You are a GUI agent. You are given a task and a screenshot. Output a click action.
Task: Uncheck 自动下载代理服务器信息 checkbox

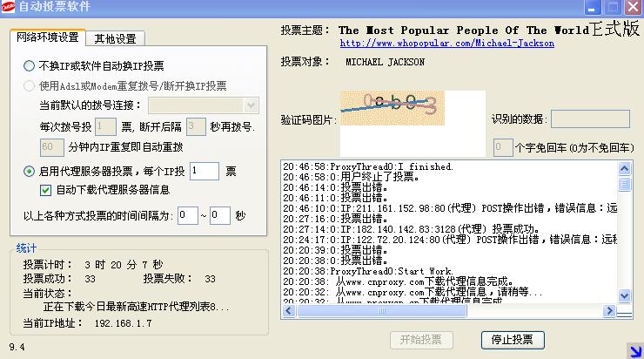[x=45, y=190]
